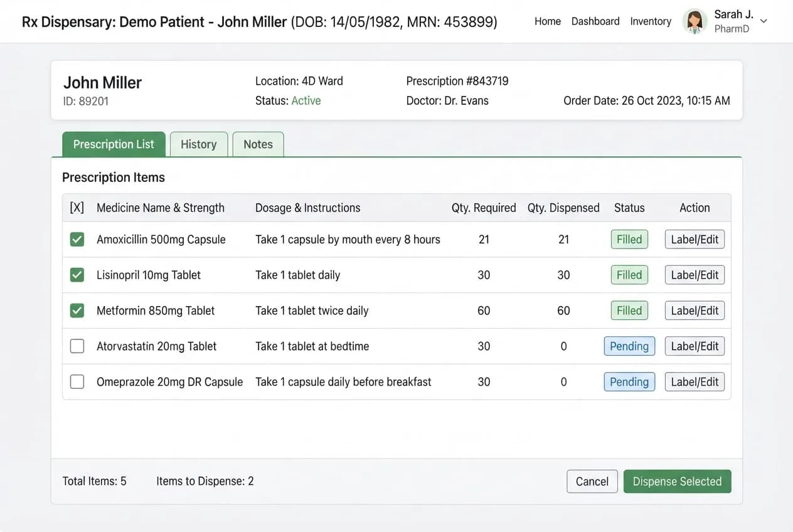This screenshot has width=793, height=532.
Task: Uncheck the Lisinopril 10mg Tablet checkbox
Action: pos(77,275)
